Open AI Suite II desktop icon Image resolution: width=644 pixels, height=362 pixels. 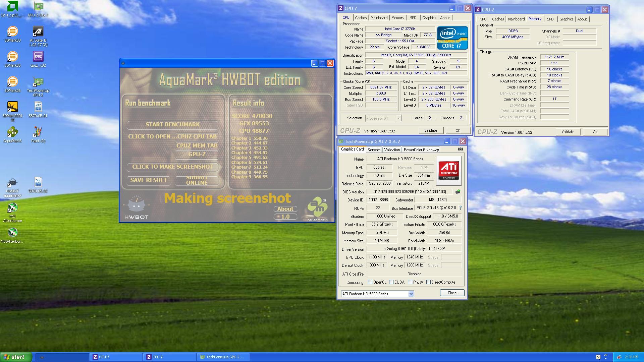38,36
